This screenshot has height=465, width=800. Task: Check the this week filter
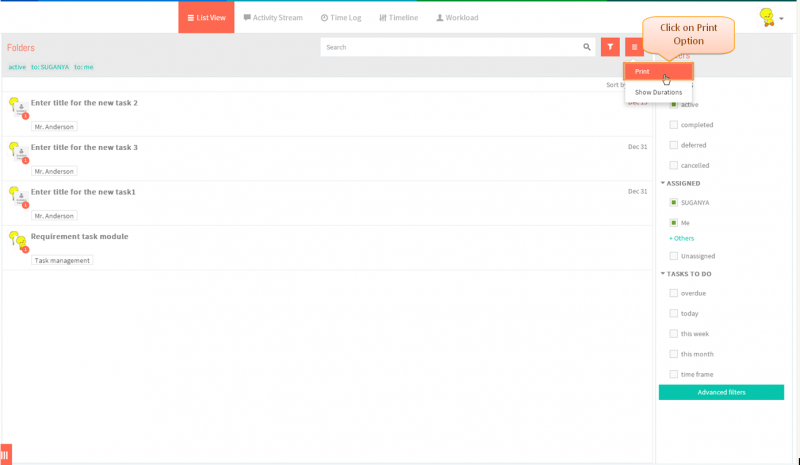coord(673,334)
